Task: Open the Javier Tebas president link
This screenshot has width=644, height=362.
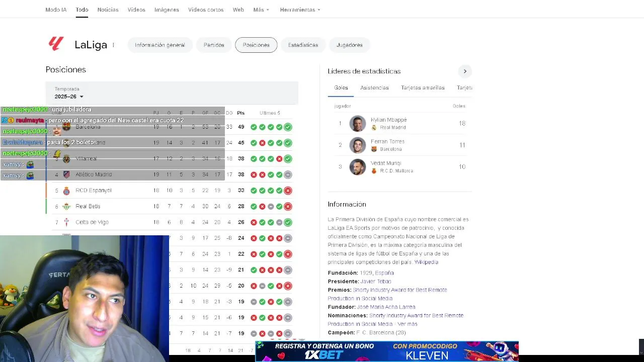Action: (376, 282)
